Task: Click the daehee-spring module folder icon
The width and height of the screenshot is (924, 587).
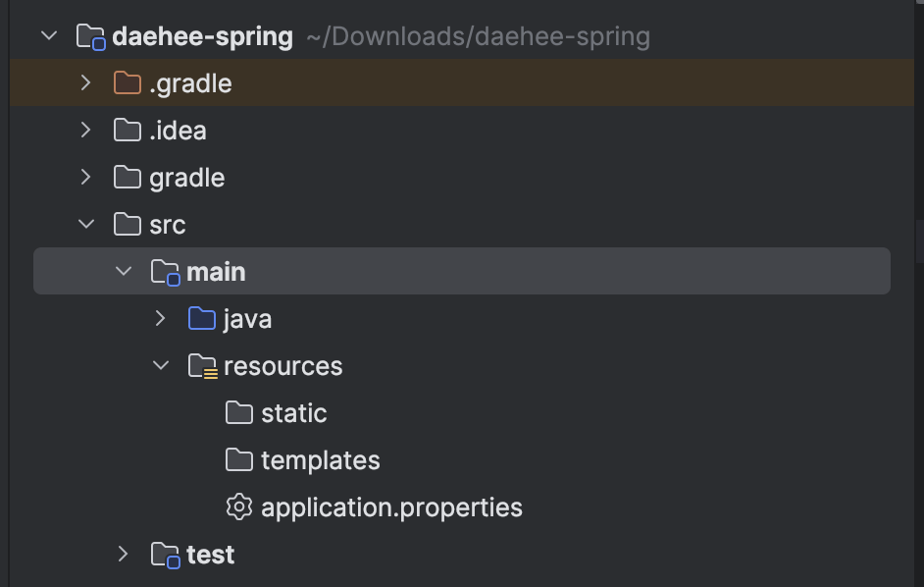Action: pyautogui.click(x=91, y=36)
